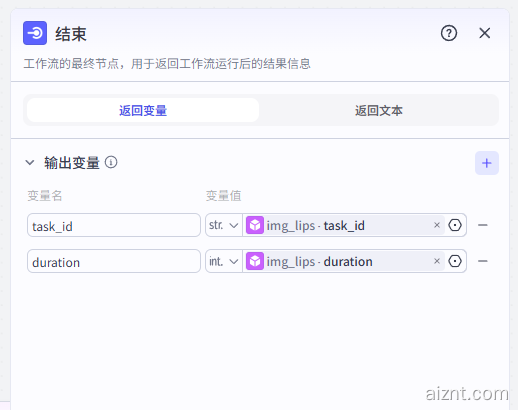Click the 结束 end node icon
The height and width of the screenshot is (410, 518).
tap(35, 33)
